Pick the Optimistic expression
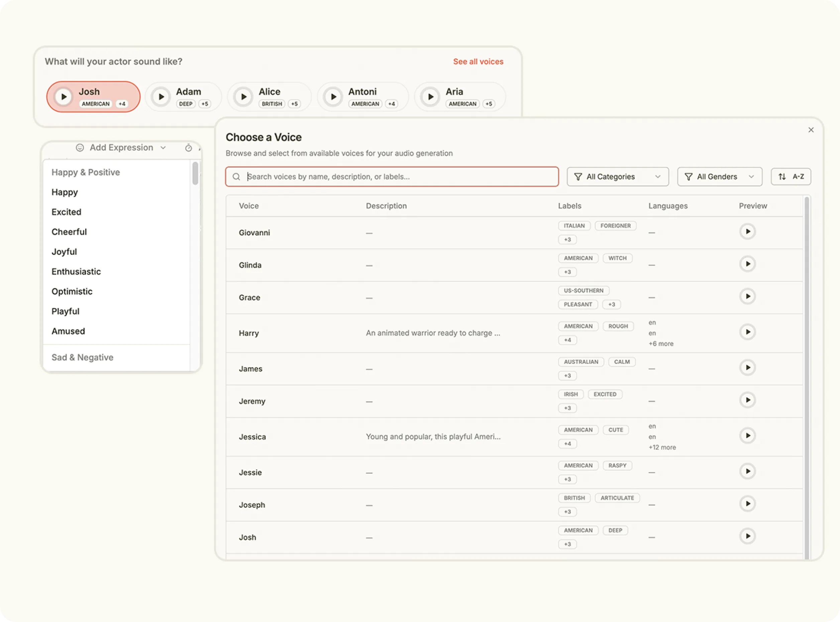This screenshot has width=840, height=622. pos(72,291)
